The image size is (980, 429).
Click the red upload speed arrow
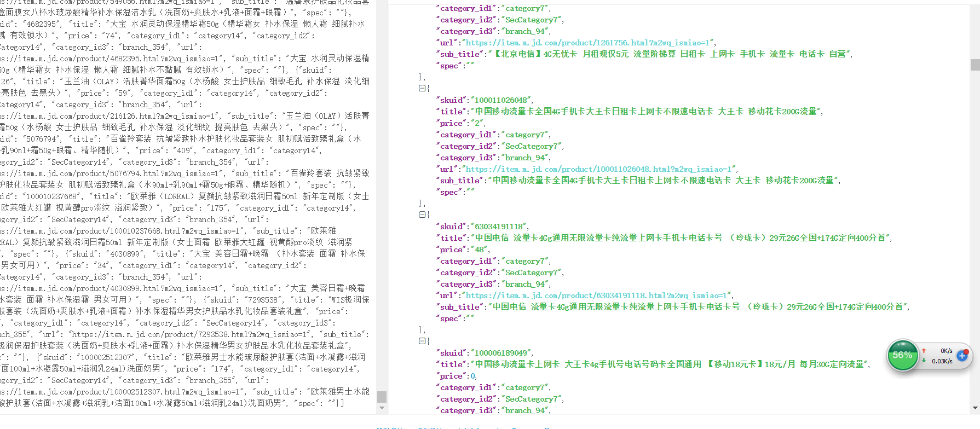tap(924, 351)
